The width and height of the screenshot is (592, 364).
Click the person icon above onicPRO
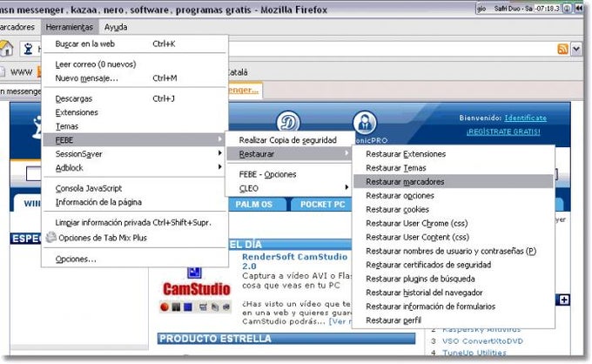365,123
